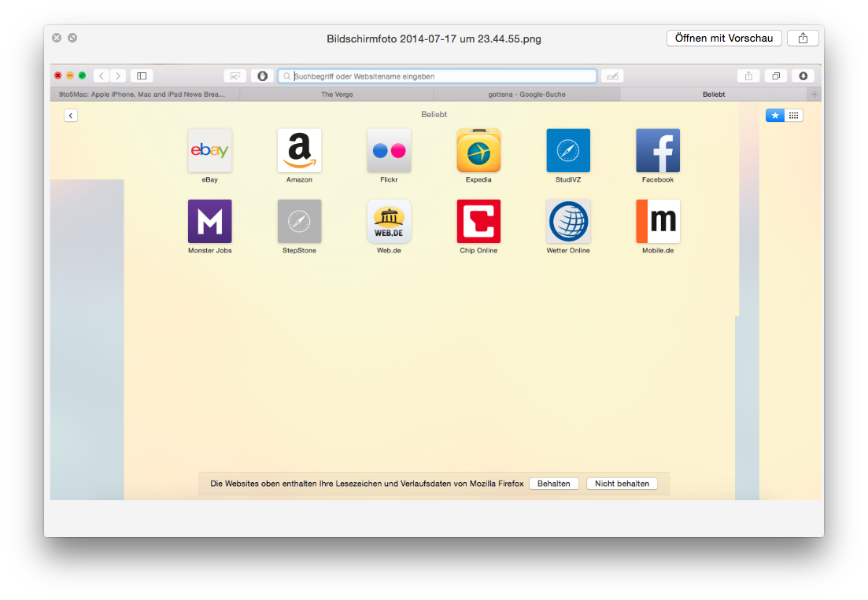Switch to gottena Google-Suche tab
Screen dimensions: 868x600
pyautogui.click(x=527, y=94)
